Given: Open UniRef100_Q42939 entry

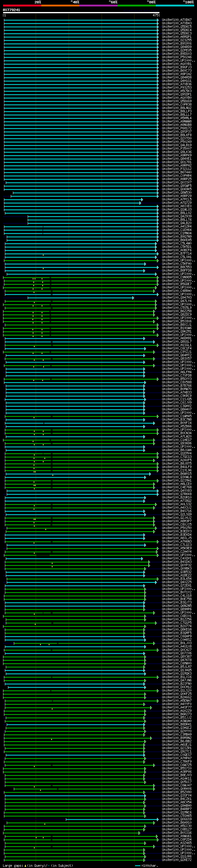Looking at the screenshot, I should (x=177, y=216).
